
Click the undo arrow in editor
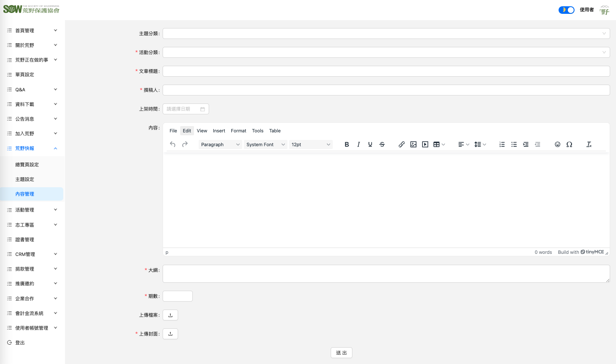(173, 145)
